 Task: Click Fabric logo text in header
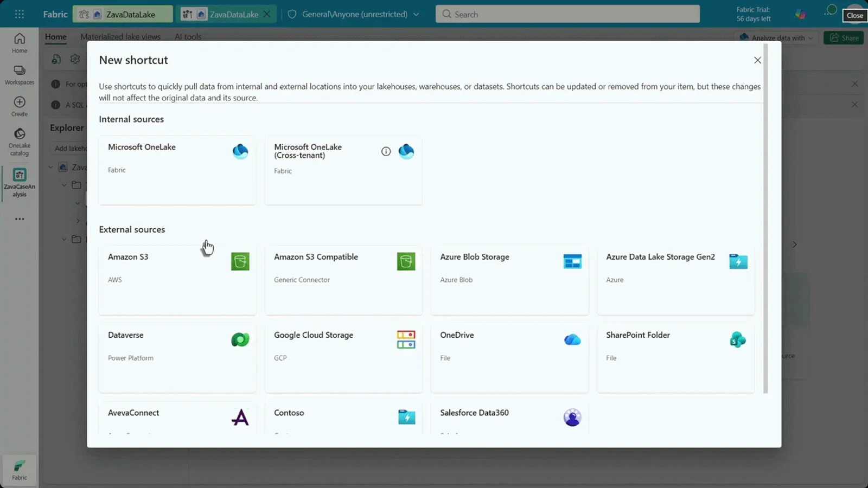point(55,14)
